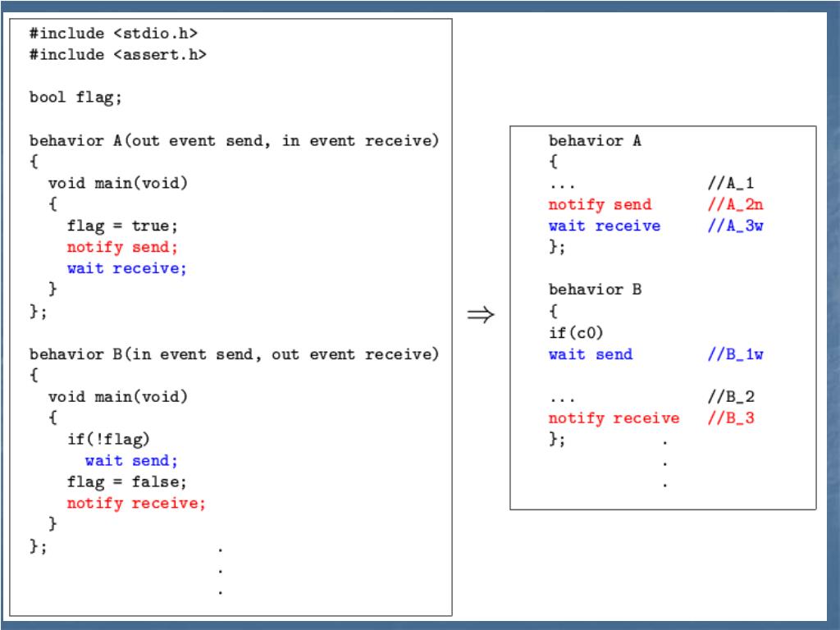This screenshot has width=840, height=630.
Task: Click the blue "//B_1w" comment
Action: coord(735,354)
